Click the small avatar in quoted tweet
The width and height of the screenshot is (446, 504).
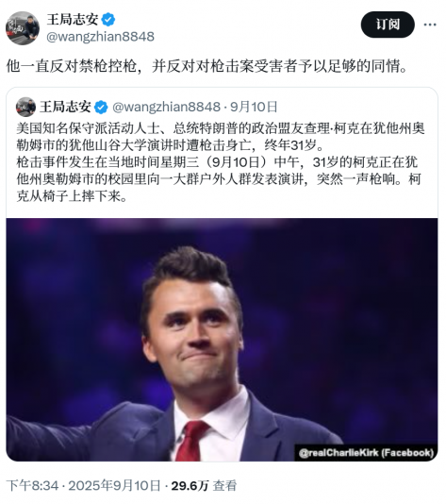coord(25,107)
